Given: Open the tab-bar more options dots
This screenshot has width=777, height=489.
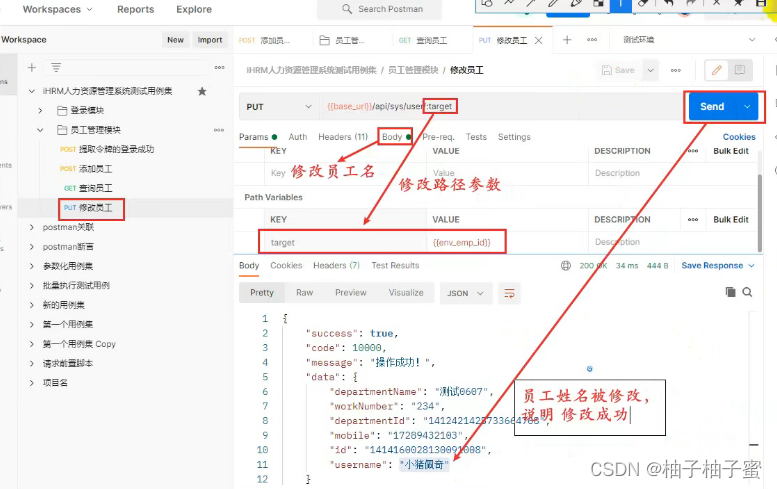Looking at the screenshot, I should [592, 40].
